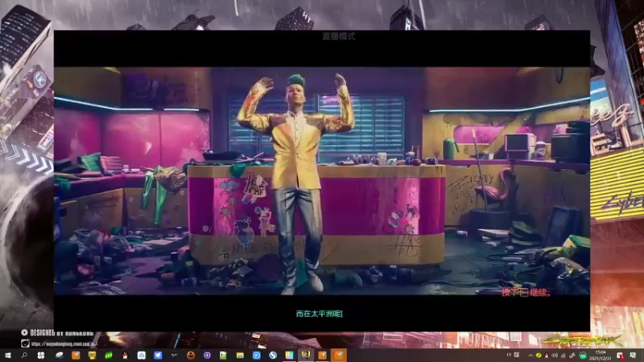Screen dimensions: 644x362
Task: Open the blue S browser icon
Action: coord(273,356)
